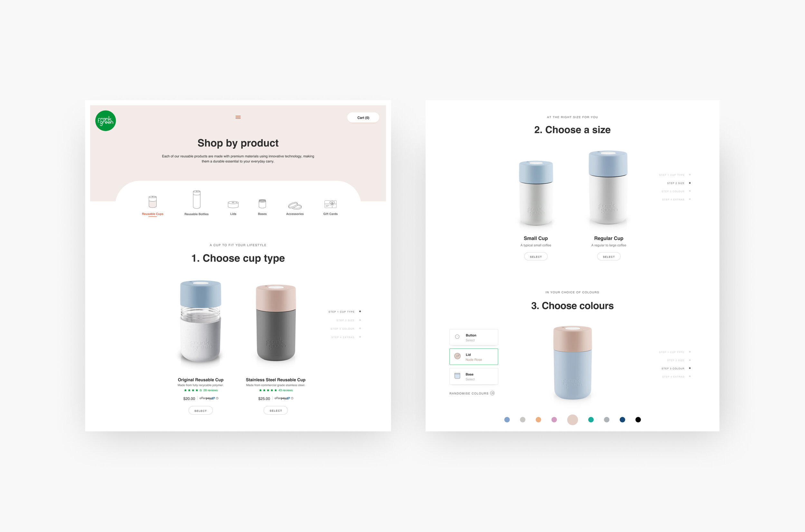Choose the Base part option

(474, 376)
